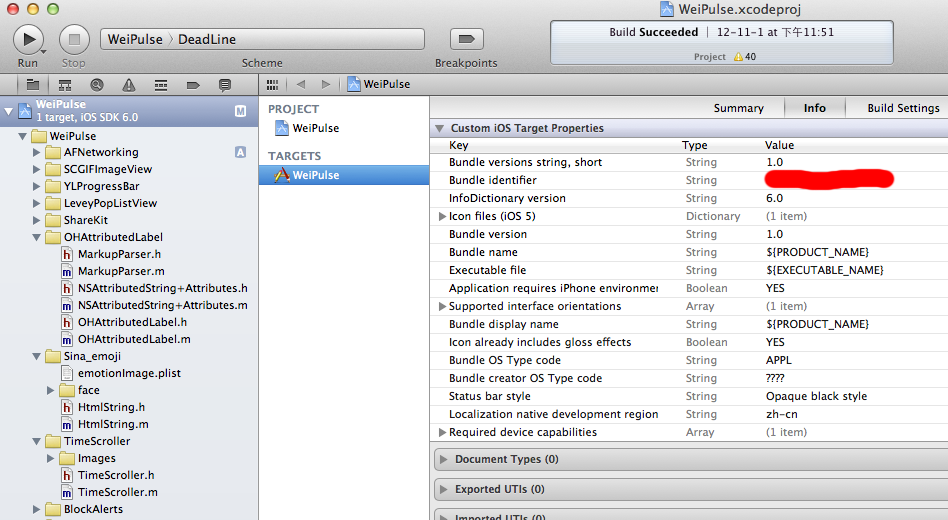Click the related files grid icon
This screenshot has height=520, width=948.
pos(272,85)
